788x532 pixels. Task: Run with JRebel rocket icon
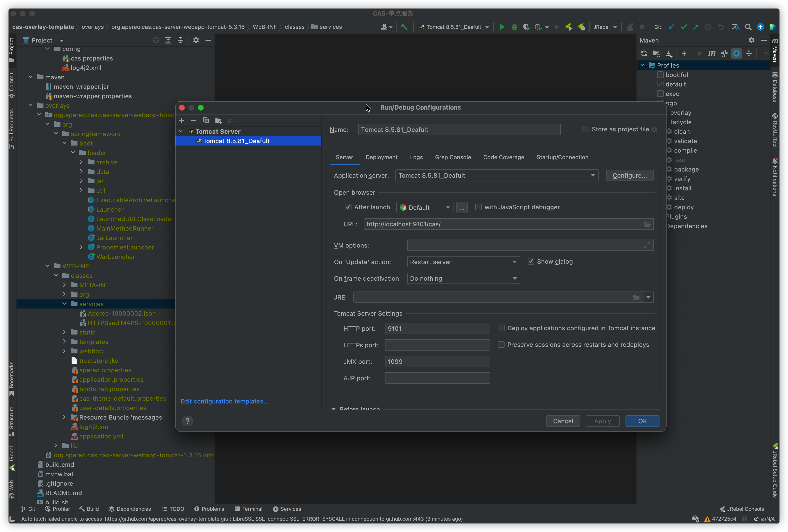pos(569,27)
